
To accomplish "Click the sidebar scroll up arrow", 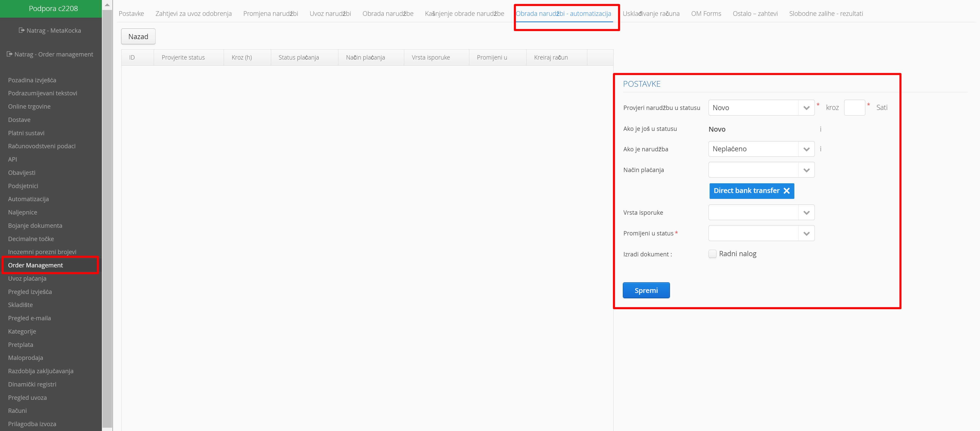I will 107,5.
